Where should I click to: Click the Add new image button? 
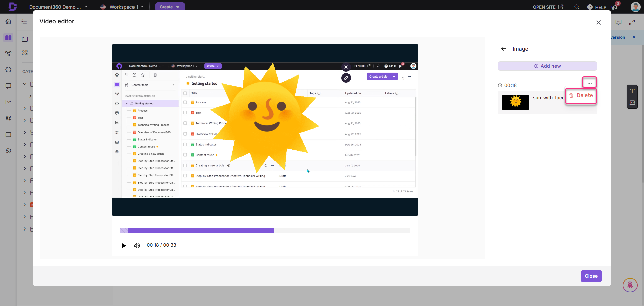(x=547, y=66)
